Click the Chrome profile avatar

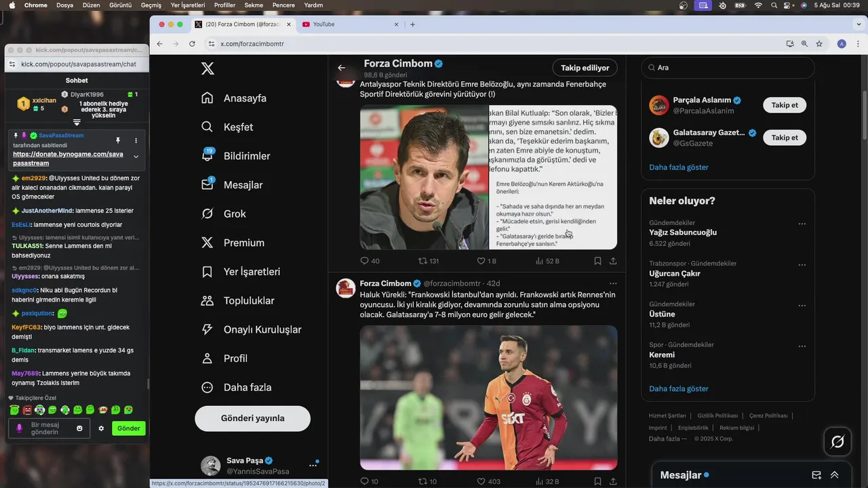pyautogui.click(x=842, y=43)
